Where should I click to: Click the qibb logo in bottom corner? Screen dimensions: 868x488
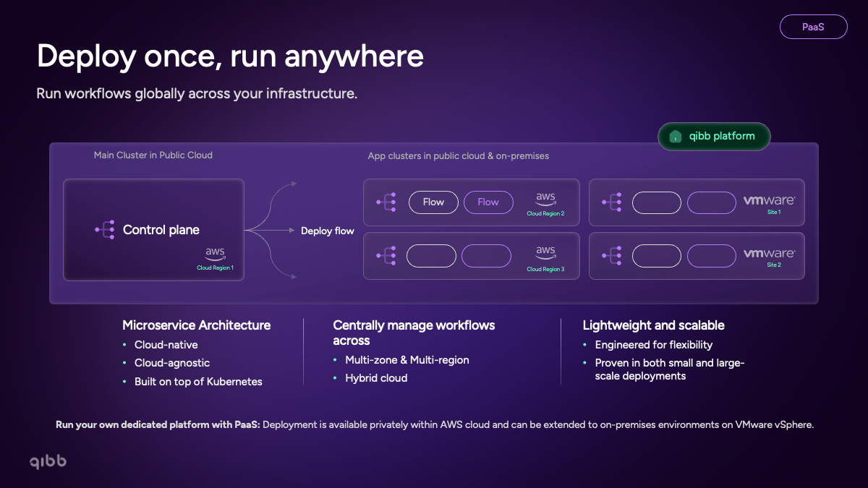pos(48,461)
